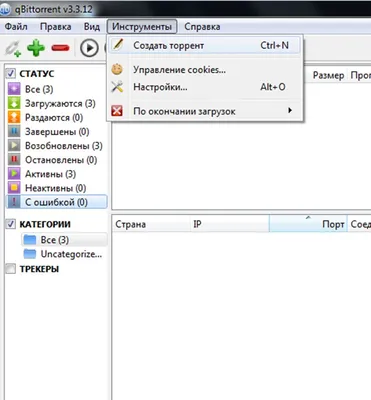Click the green download icon beside Загружаются
The height and width of the screenshot is (400, 371).
(x=14, y=103)
